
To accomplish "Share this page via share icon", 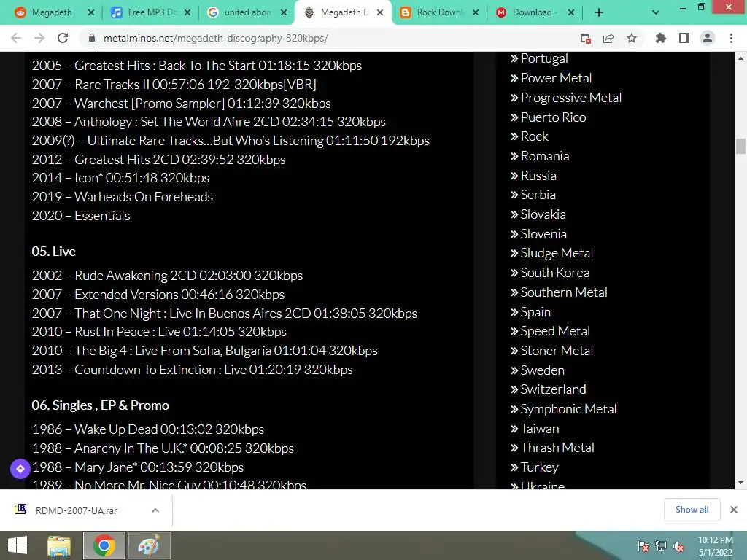I will [x=608, y=38].
